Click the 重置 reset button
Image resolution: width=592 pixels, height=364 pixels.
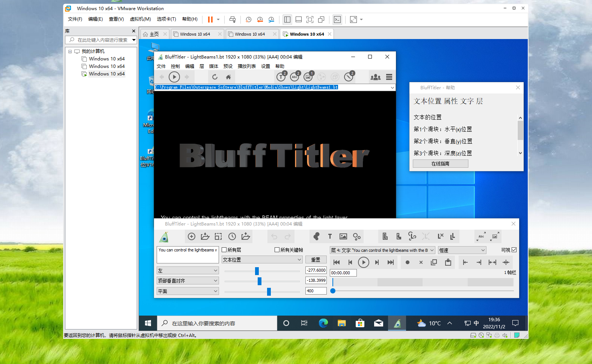click(x=316, y=260)
